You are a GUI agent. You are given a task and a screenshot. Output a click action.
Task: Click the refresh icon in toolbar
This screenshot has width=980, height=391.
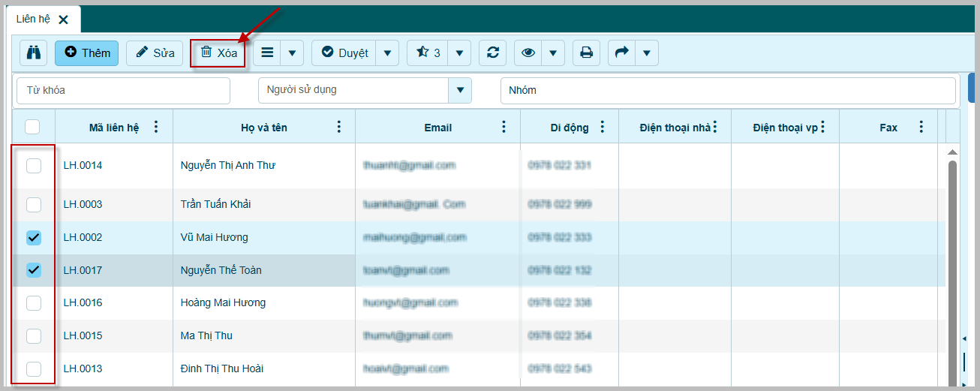tap(493, 53)
